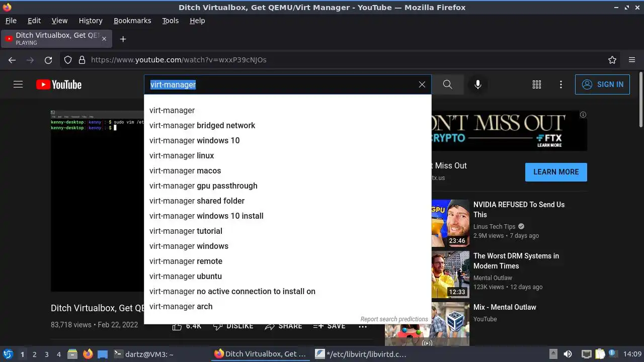This screenshot has height=362, width=644.
Task: Go back with Firefox back arrow
Action: click(12, 60)
